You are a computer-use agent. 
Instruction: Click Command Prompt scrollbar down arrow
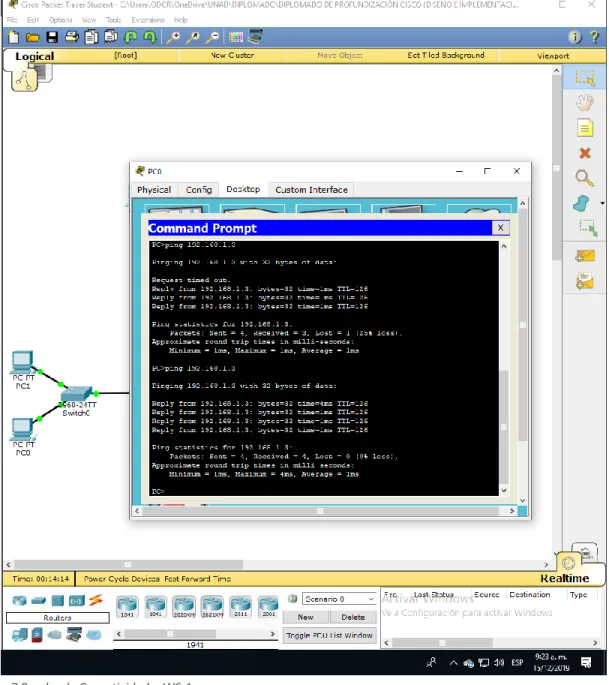point(504,491)
